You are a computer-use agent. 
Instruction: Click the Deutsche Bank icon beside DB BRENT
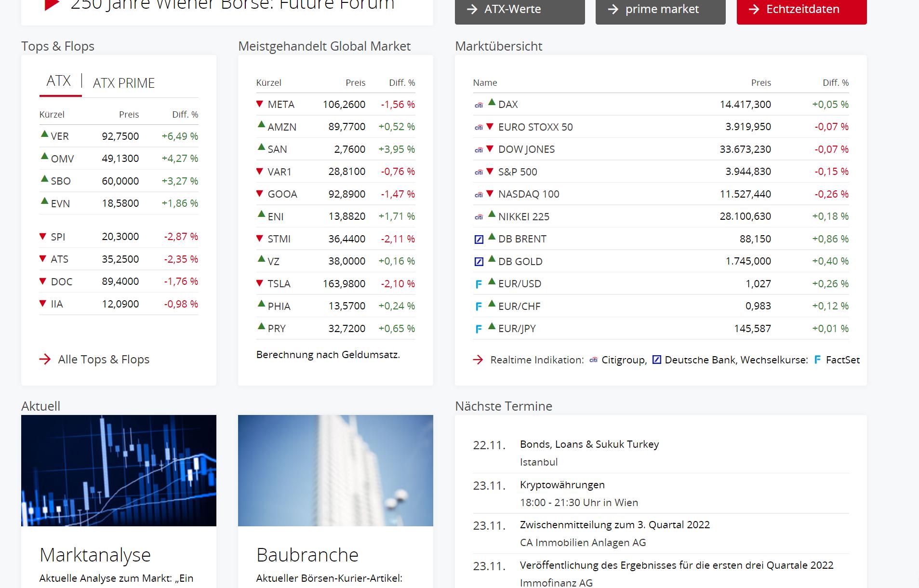click(479, 239)
